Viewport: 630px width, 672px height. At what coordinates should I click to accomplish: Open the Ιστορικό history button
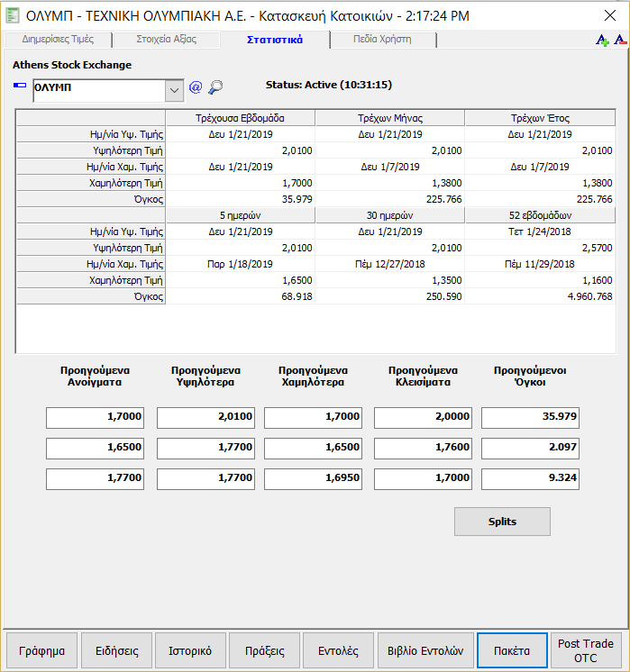(x=190, y=650)
